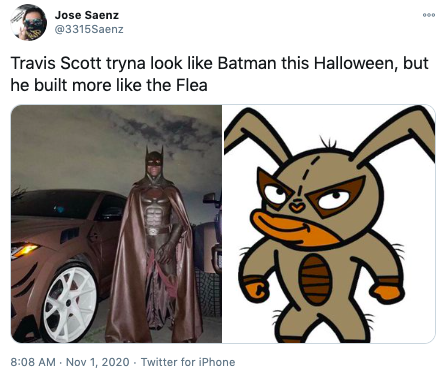Click the Flea's long right ear
This screenshot has width=441, height=379.
[395, 137]
